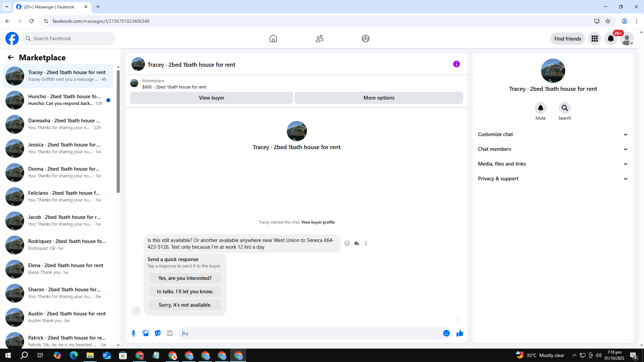Reload the page
Image resolution: width=644 pixels, height=362 pixels.
(32, 21)
